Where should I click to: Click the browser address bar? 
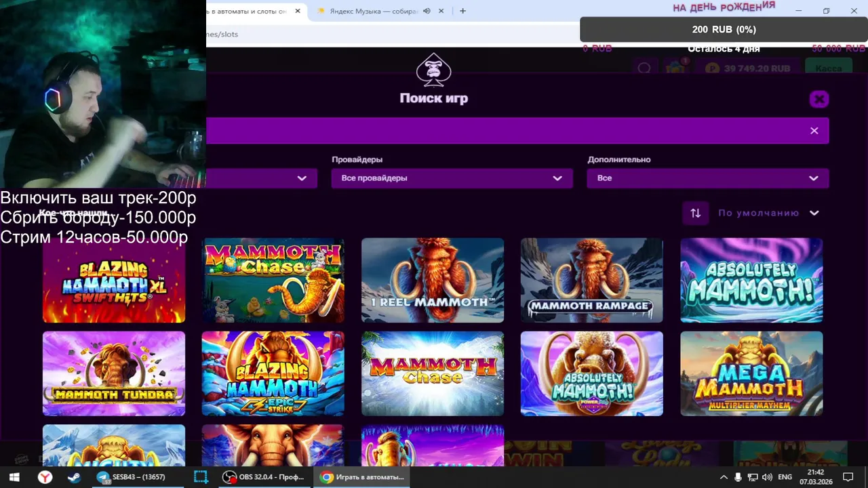pyautogui.click(x=393, y=34)
